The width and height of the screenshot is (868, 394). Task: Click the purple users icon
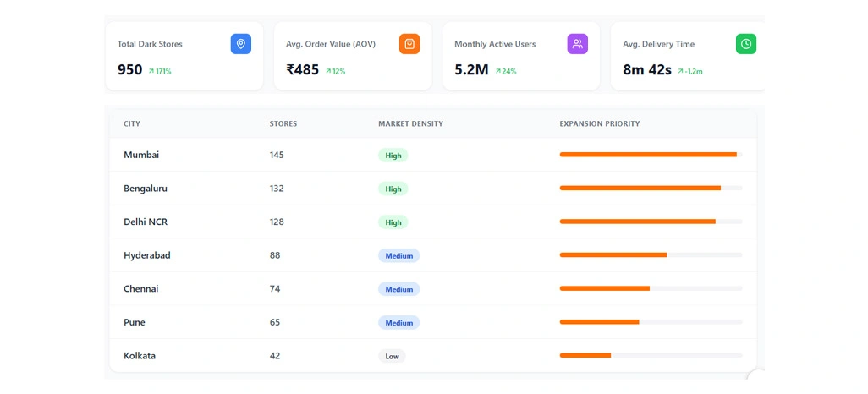pyautogui.click(x=577, y=44)
